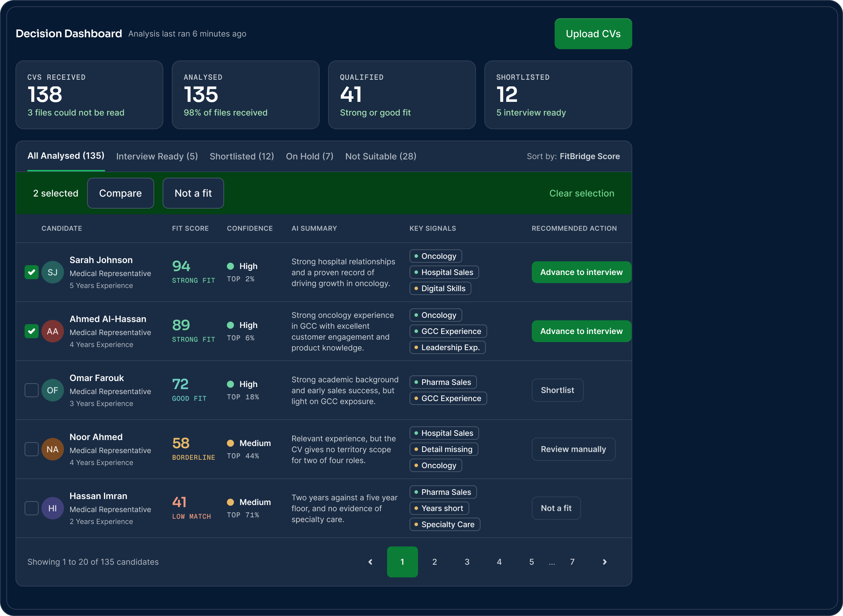Go to page 2 of results
Viewport: 843px width, 616px height.
(x=434, y=562)
